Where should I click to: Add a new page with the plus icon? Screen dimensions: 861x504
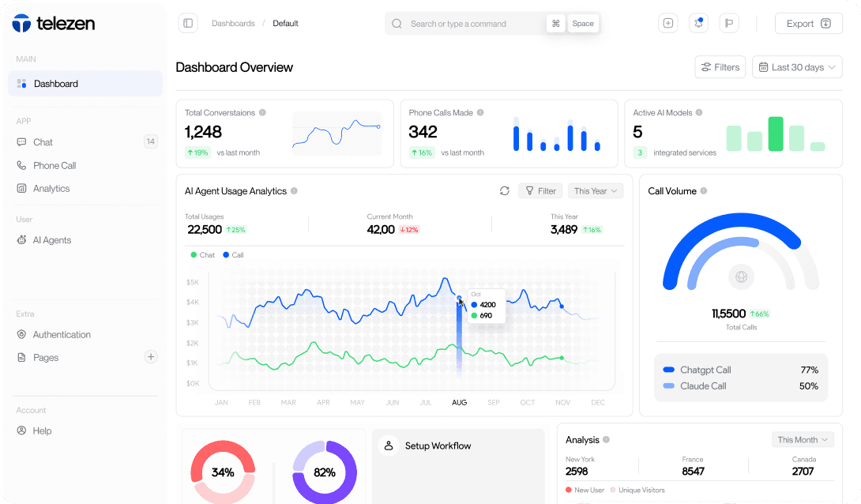tap(151, 356)
